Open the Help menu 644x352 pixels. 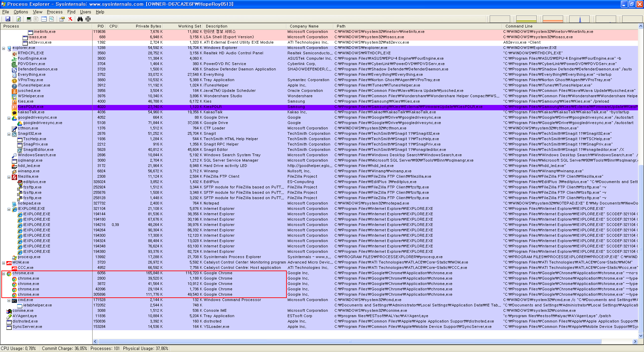point(100,12)
